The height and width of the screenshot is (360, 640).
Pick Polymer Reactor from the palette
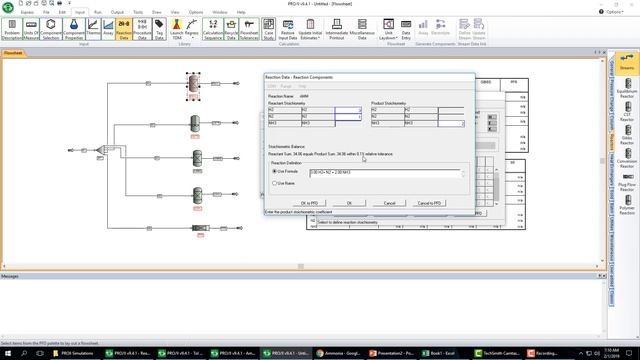[627, 204]
